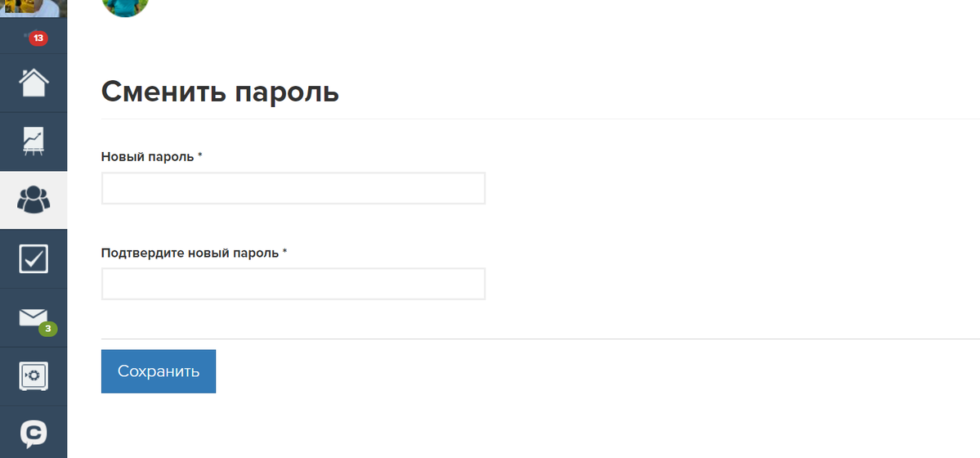Click the asterisk after 'Новый пароль'
980x458 pixels.
point(199,155)
